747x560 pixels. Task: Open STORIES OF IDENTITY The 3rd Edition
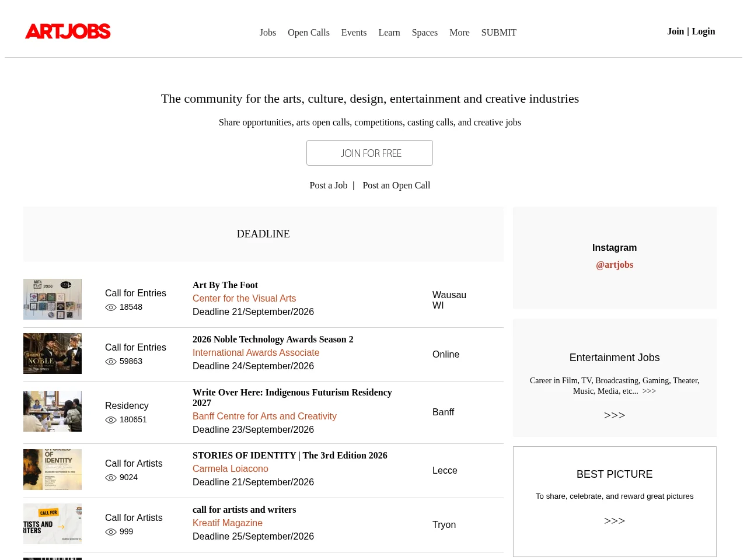pos(290,456)
